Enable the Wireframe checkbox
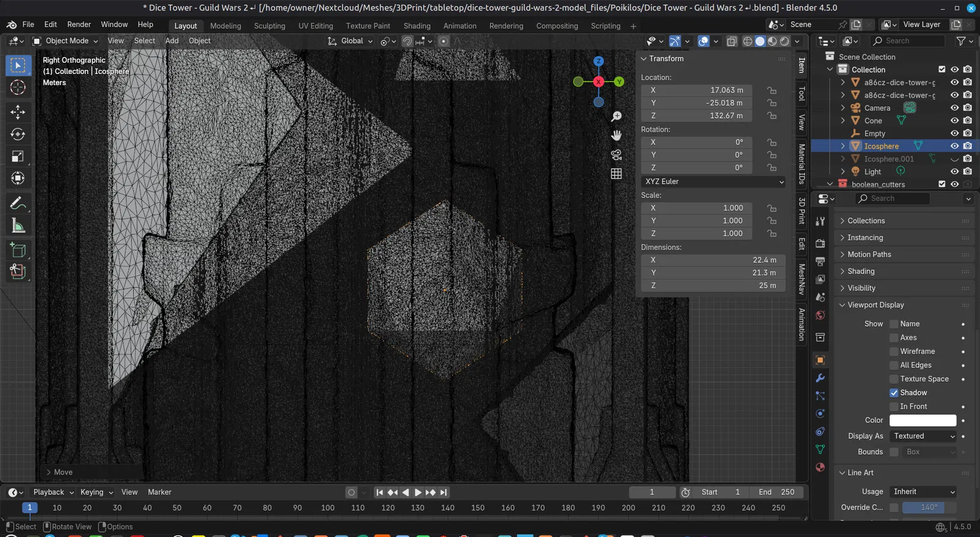The width and height of the screenshot is (980, 537). click(x=894, y=351)
